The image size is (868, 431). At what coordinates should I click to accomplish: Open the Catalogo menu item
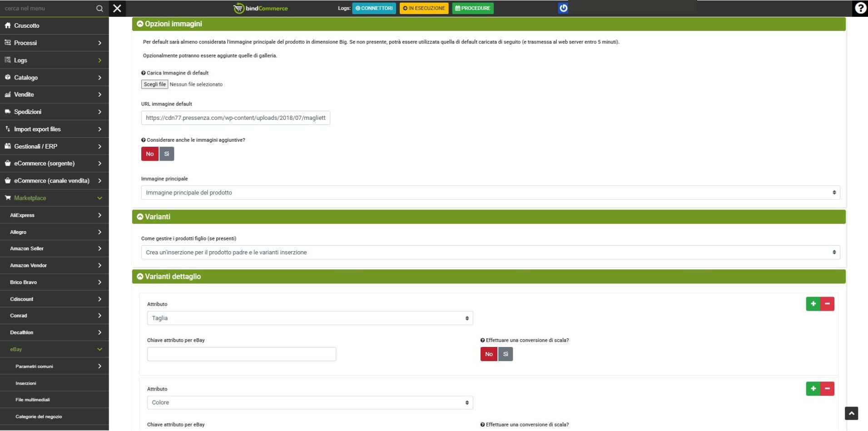point(54,78)
